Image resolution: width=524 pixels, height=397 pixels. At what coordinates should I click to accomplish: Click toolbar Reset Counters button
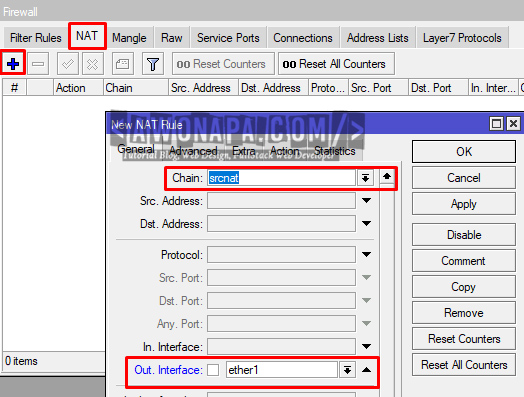(223, 63)
